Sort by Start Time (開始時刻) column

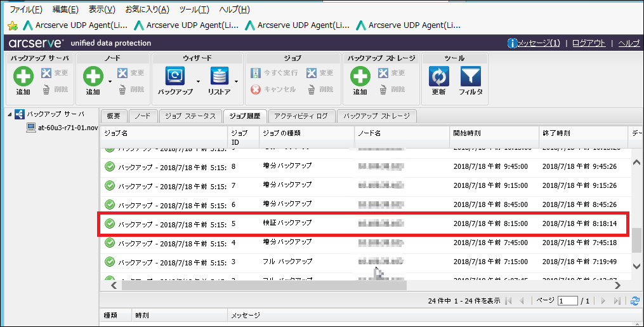(x=494, y=137)
